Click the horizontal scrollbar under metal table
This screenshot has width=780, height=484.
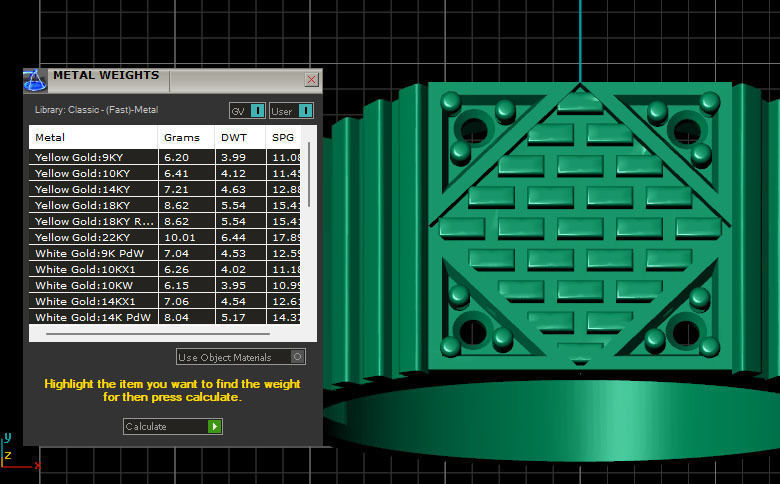click(158, 334)
